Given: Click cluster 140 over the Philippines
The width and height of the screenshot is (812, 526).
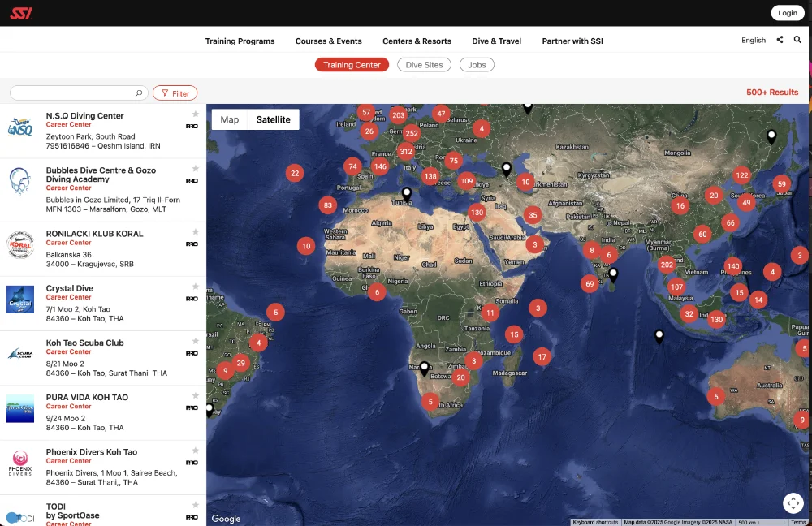Looking at the screenshot, I should (733, 266).
